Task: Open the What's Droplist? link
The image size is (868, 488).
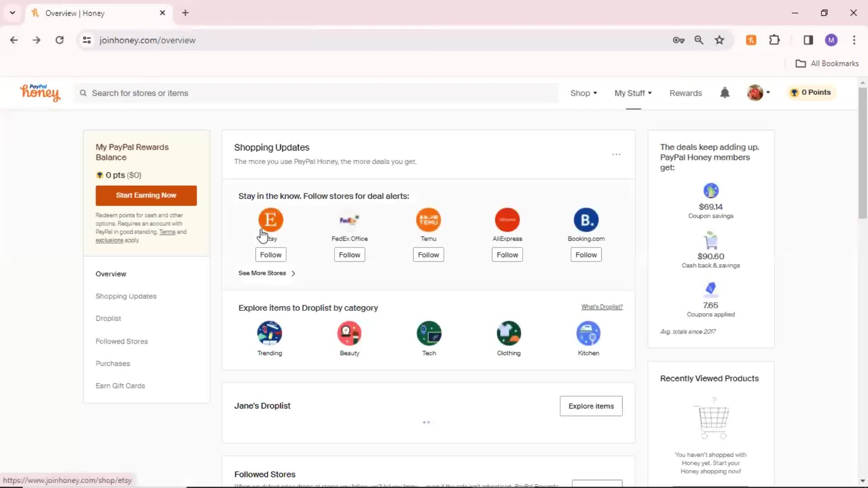Action: [602, 307]
